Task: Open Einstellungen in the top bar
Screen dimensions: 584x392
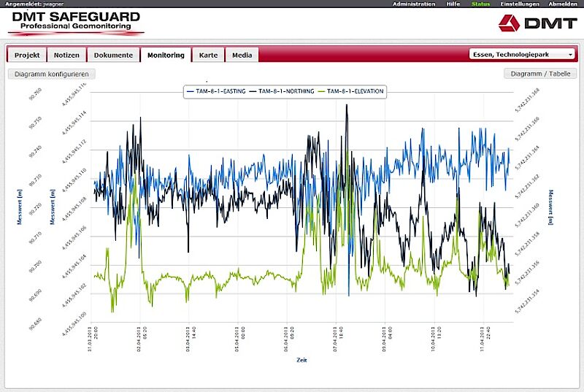Action: [519, 4]
